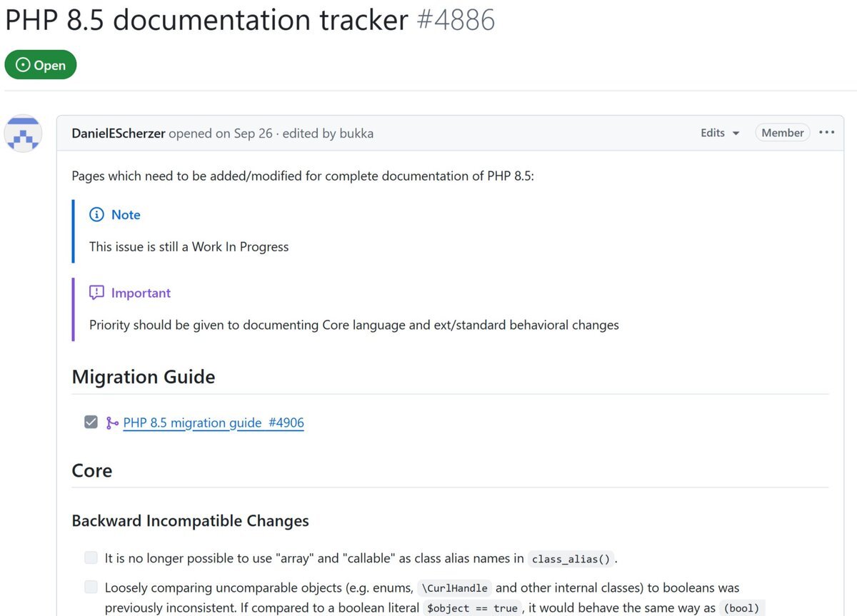Check the loosely comparing objects checkbox

pos(91,587)
